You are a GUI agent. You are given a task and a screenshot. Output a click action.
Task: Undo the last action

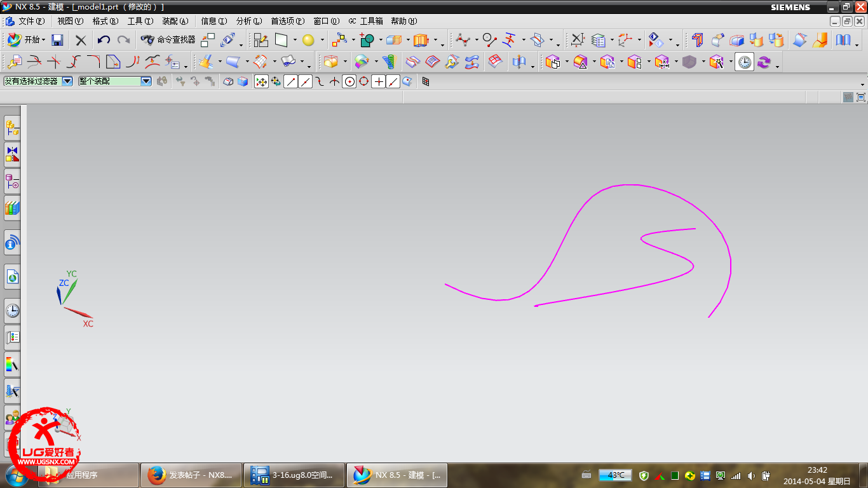104,40
